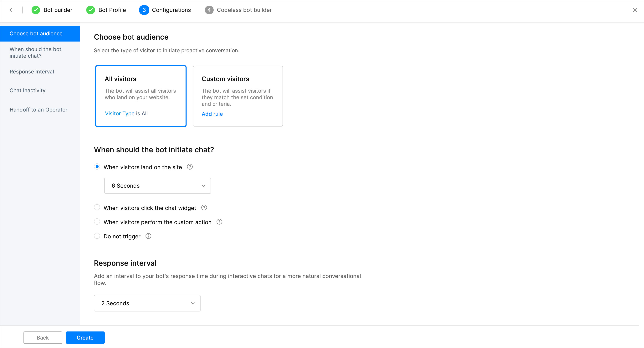
Task: Click the Bot builder green checkmark icon
Action: [36, 10]
